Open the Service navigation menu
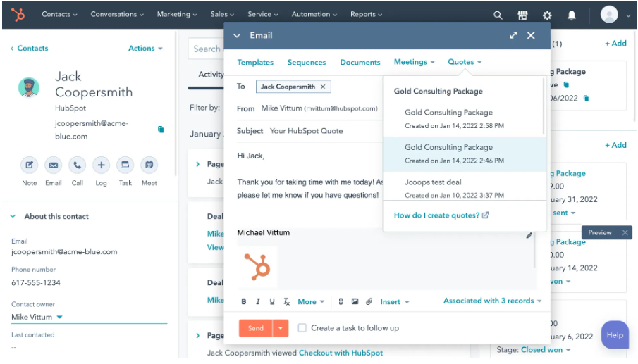Viewport: 638px width, 364px height. point(263,14)
